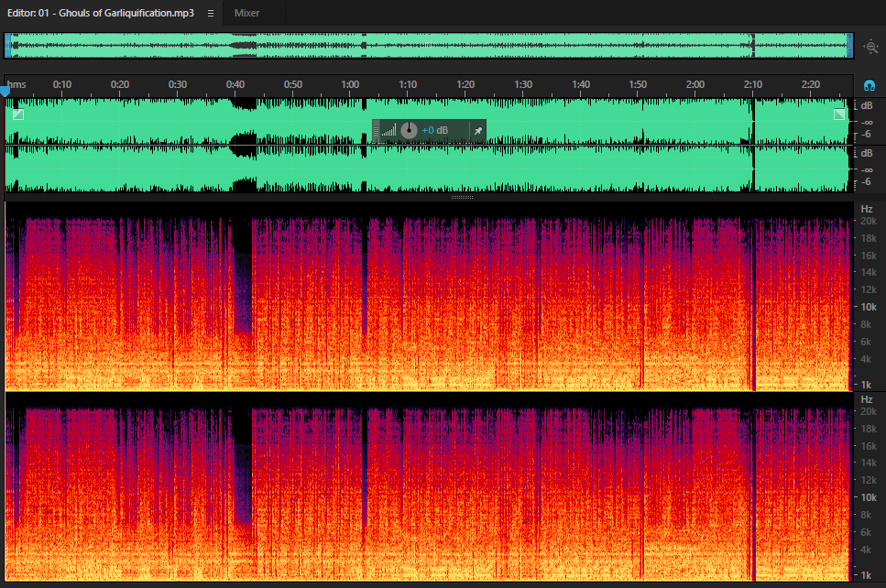
Task: Click the 20k label on the upper frequency scale
Action: 869,221
